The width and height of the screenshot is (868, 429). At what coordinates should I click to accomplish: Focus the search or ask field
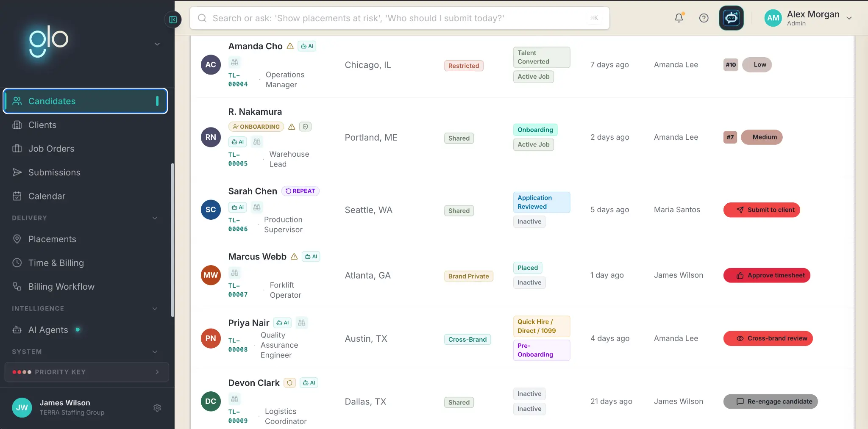point(400,18)
